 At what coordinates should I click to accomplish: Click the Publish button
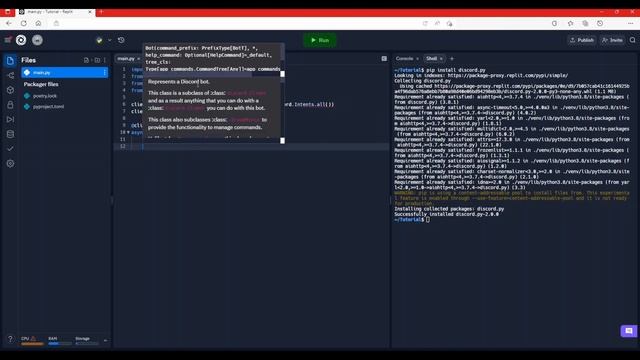tap(582, 40)
